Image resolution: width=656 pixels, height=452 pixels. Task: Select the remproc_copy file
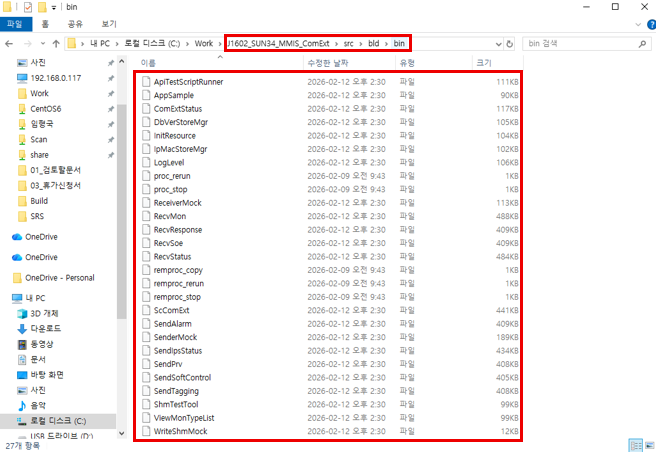tap(178, 270)
